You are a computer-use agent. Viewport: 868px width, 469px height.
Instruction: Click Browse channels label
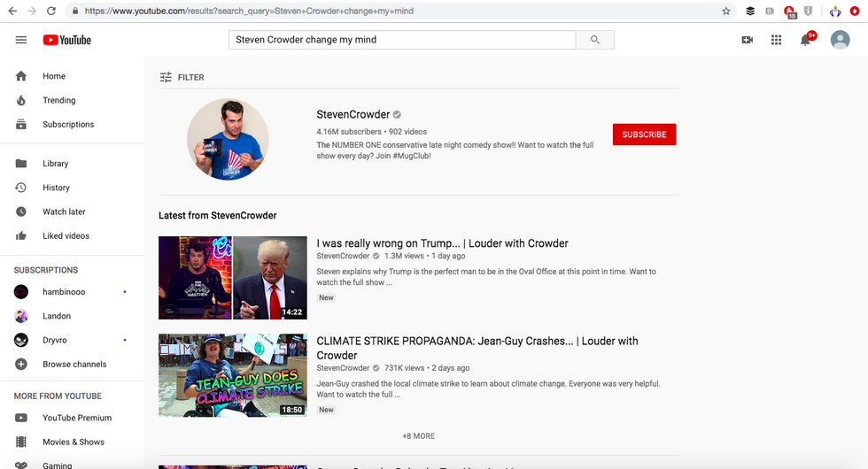pyautogui.click(x=74, y=364)
